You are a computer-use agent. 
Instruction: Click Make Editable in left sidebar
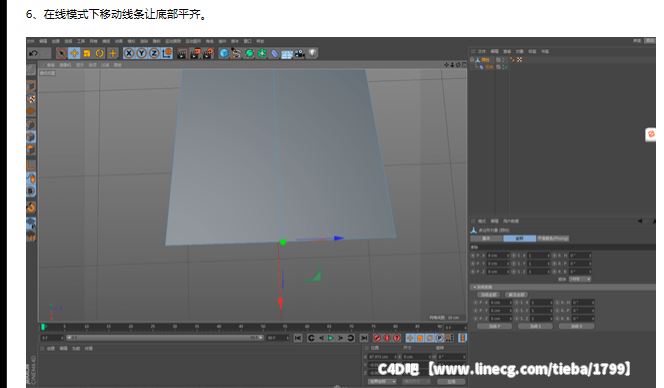31,69
